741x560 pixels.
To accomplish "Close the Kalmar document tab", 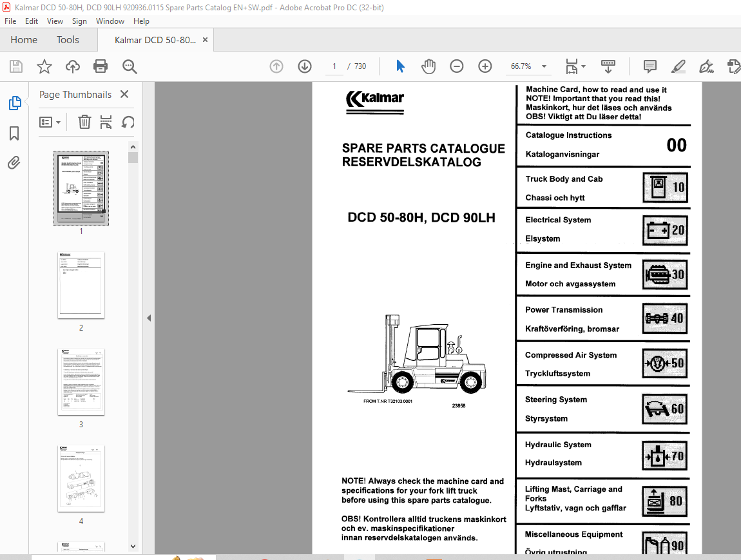I will point(205,40).
